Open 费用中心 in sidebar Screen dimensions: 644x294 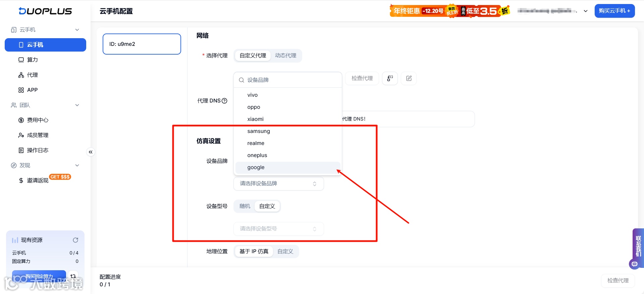45,120
